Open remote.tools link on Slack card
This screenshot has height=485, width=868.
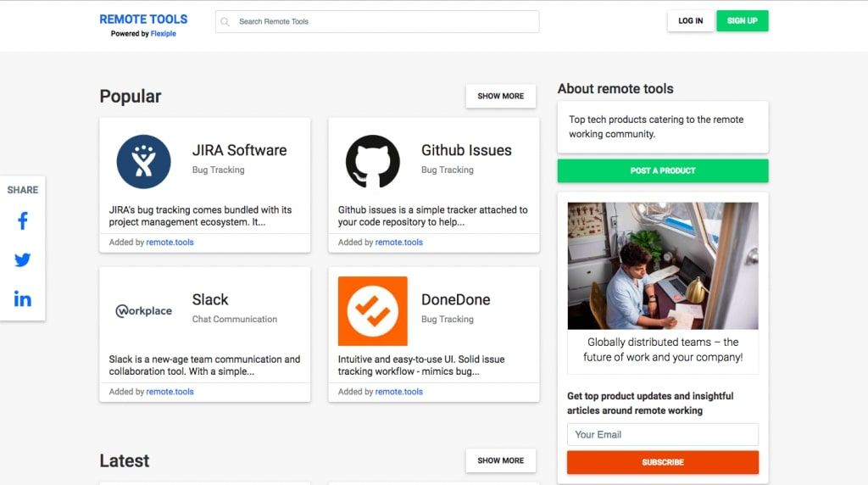click(170, 392)
